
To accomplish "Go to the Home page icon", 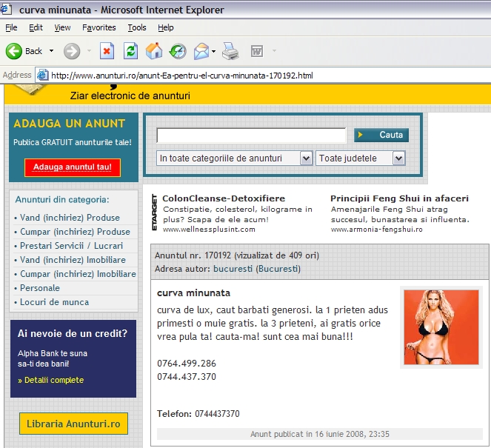I will pyautogui.click(x=154, y=50).
